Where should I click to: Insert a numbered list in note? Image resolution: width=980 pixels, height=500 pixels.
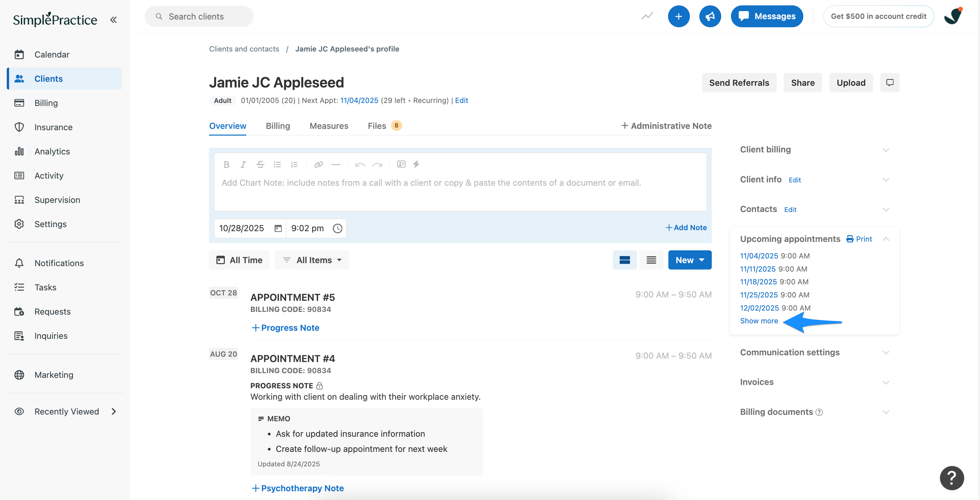click(294, 164)
